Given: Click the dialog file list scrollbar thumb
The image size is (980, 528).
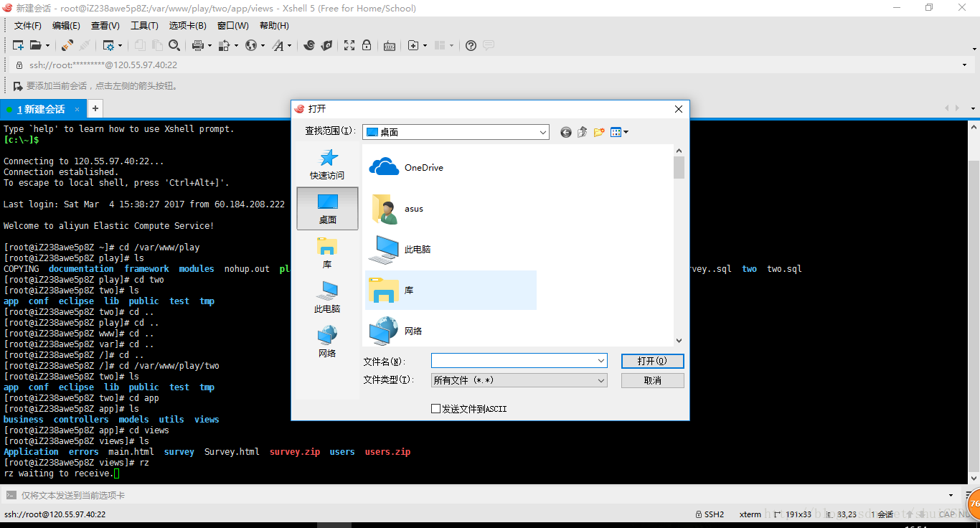Looking at the screenshot, I should (x=679, y=167).
